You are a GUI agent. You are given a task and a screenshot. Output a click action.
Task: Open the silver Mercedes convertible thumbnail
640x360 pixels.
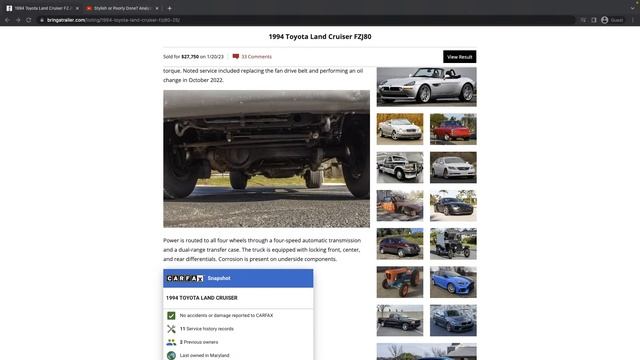(x=400, y=129)
